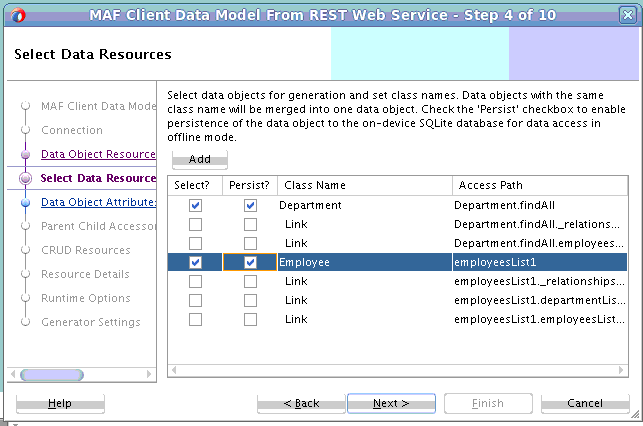Image resolution: width=643 pixels, height=426 pixels.
Task: Check Select for employeesList1._relationships Link row
Action: pos(195,281)
